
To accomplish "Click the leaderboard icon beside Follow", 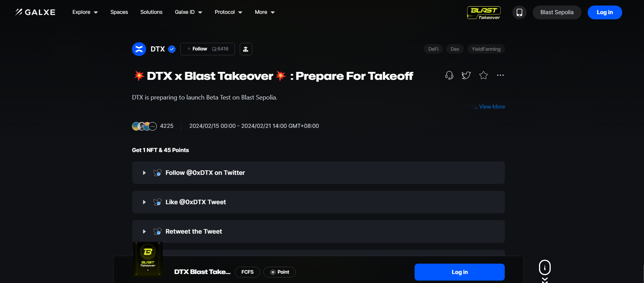I will click(246, 49).
